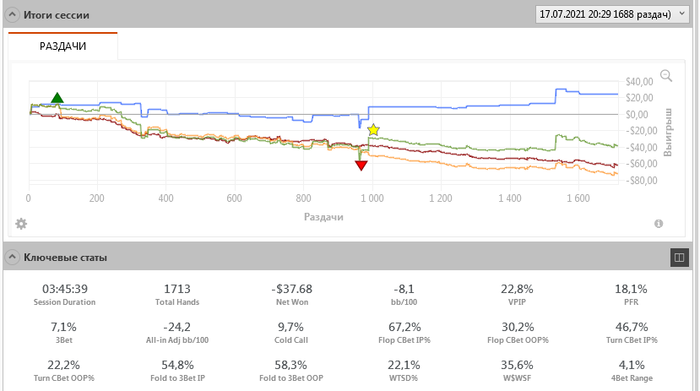Viewport: 700px width, 391px height.
Task: Open graph settings gear icon
Action: point(21,224)
